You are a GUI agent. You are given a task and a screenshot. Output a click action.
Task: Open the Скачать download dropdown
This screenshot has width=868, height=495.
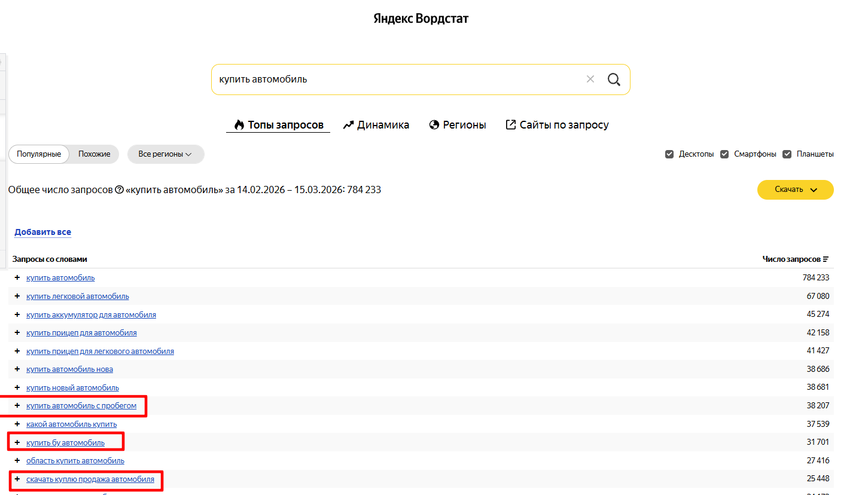tap(796, 190)
